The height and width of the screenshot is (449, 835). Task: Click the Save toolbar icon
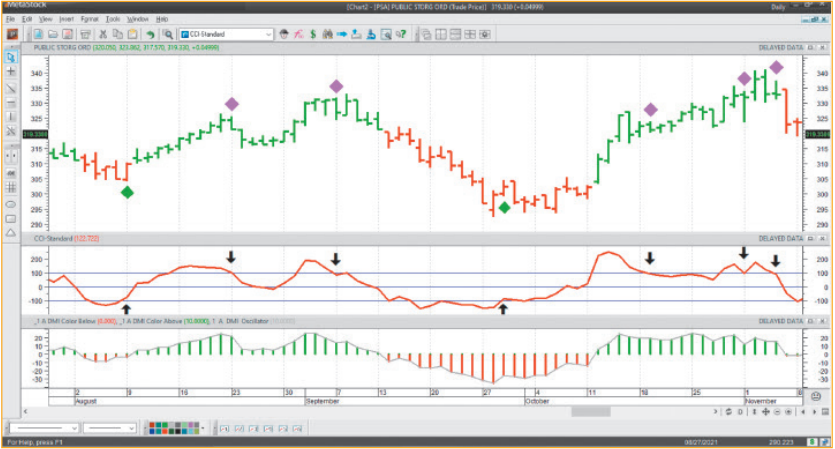point(67,35)
